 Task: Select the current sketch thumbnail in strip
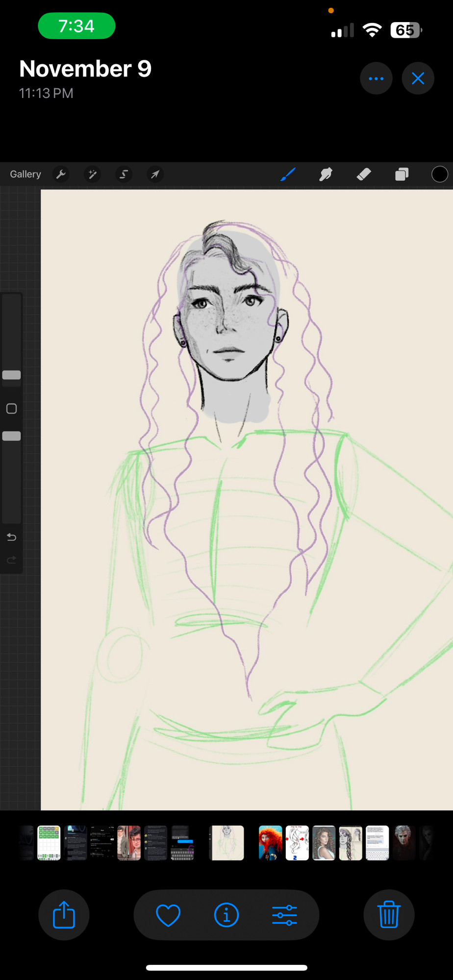tap(226, 843)
